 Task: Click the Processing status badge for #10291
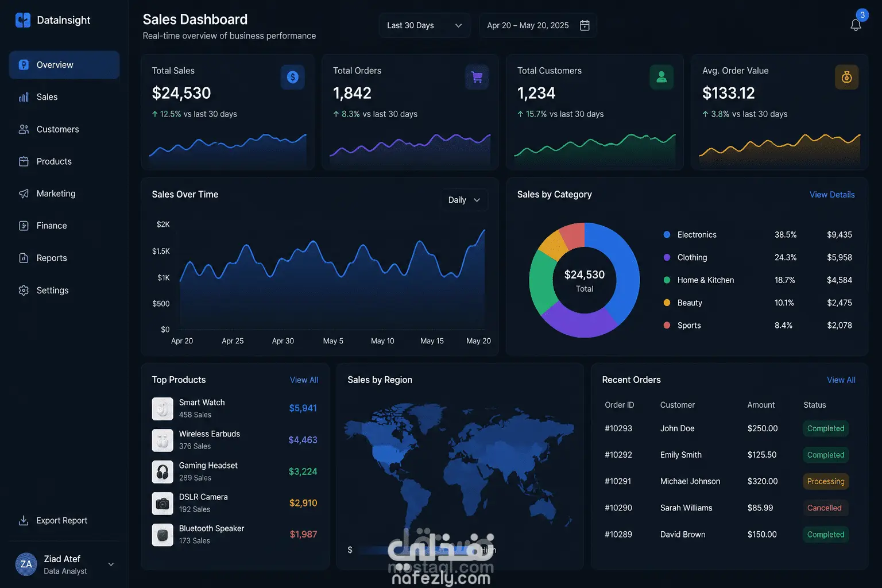pyautogui.click(x=826, y=481)
